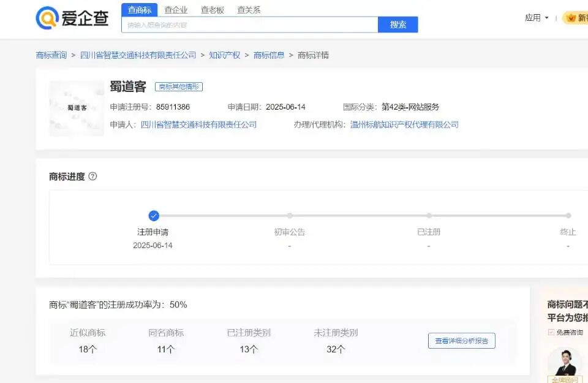The image size is (588, 383).
Task: Click 商标详情 breadcrumb text
Action: coord(313,55)
